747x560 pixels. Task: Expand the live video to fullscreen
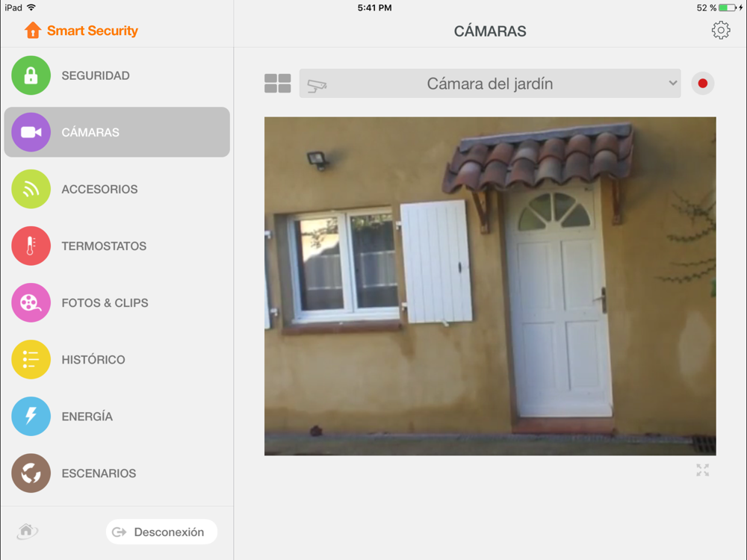tap(703, 470)
